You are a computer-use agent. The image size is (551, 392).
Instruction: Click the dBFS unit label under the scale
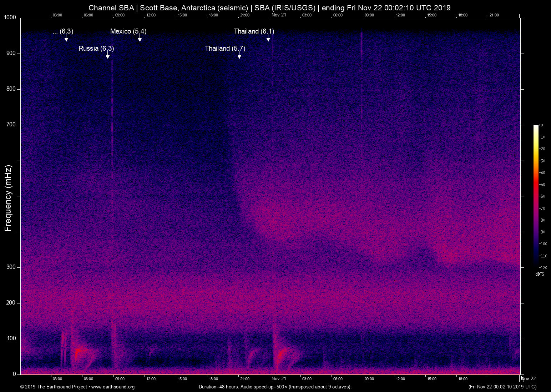540,274
